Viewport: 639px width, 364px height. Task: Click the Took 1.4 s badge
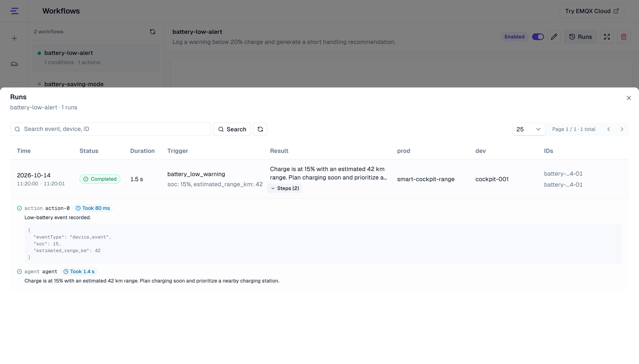(79, 272)
